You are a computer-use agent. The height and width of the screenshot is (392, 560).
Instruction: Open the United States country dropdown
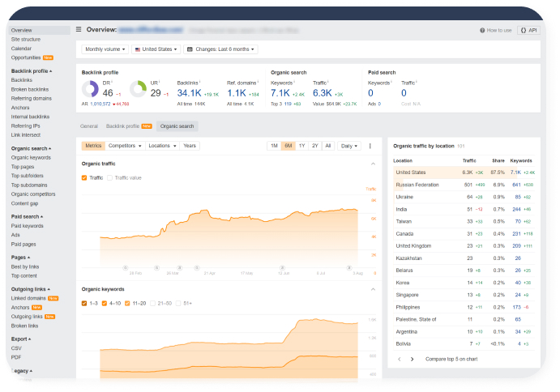point(156,49)
